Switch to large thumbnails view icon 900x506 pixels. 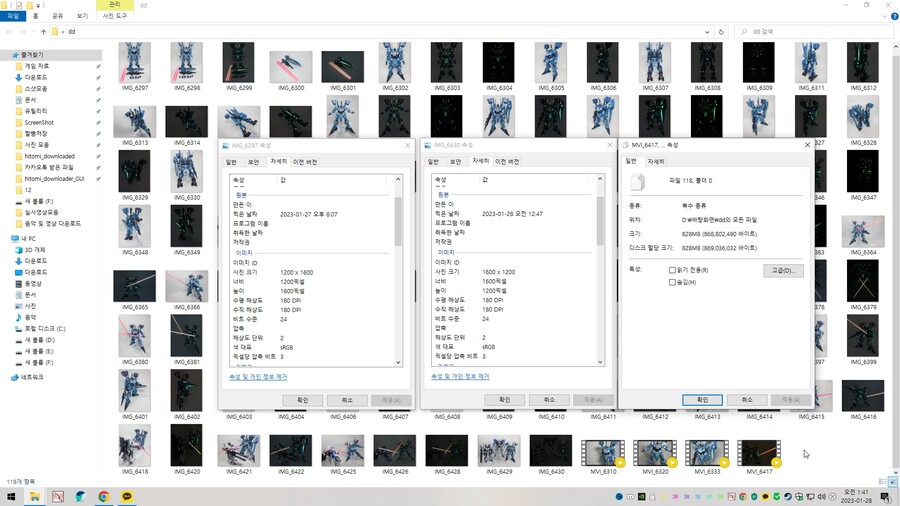(x=893, y=482)
